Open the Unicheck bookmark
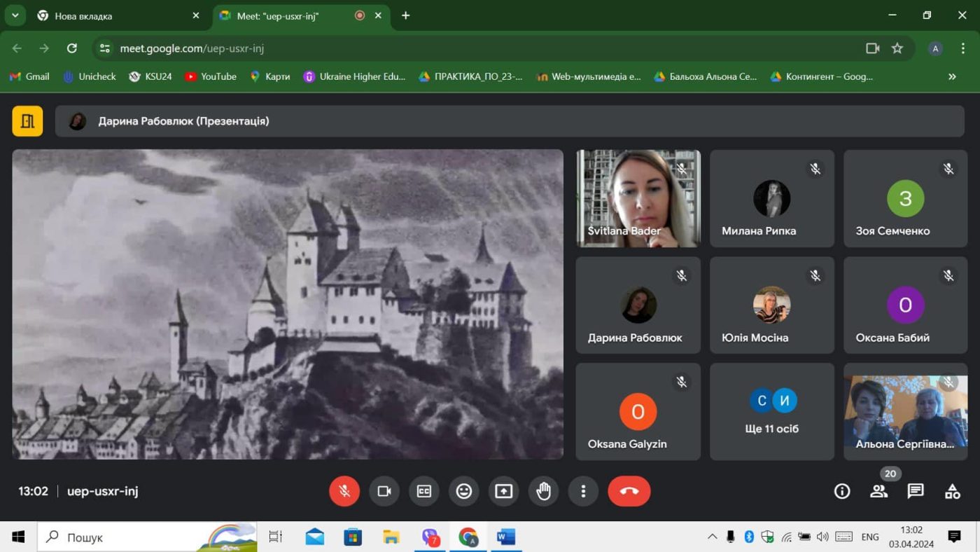980x552 pixels. [89, 76]
